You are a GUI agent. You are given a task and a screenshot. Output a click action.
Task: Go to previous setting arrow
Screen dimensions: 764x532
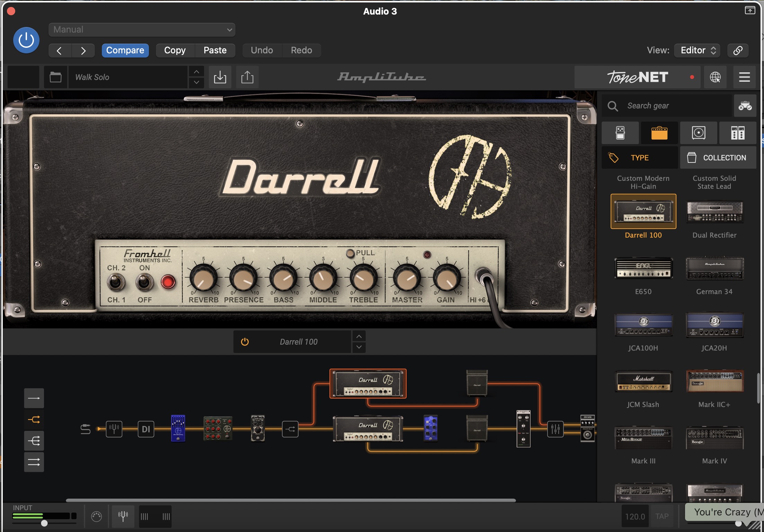click(x=60, y=51)
